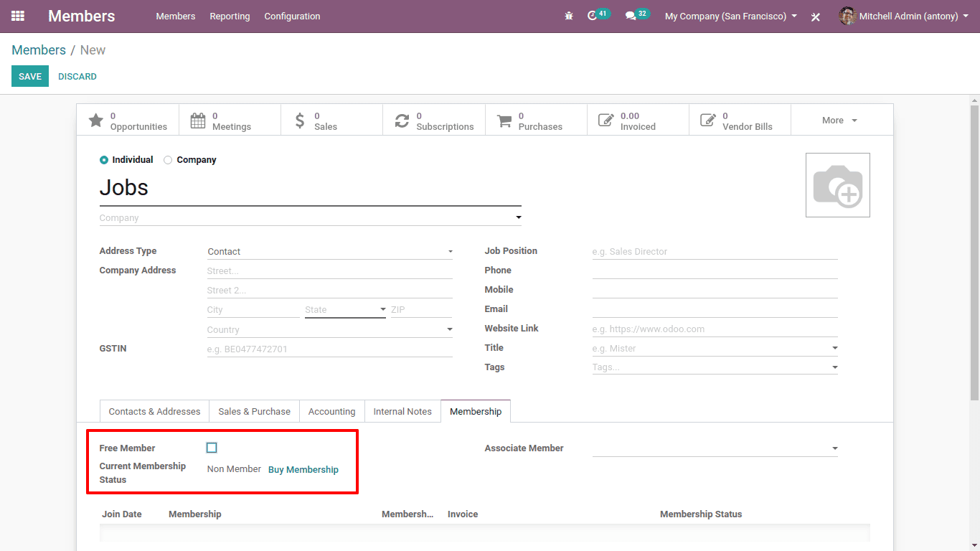Click the ZIP field

coord(421,310)
